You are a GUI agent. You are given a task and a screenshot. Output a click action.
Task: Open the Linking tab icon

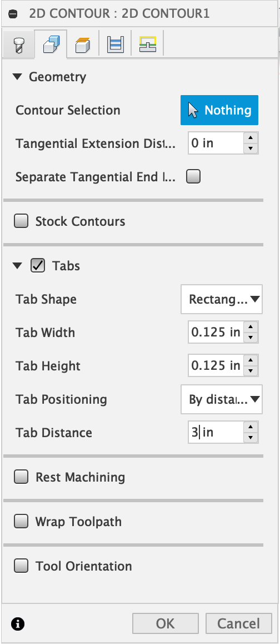148,44
